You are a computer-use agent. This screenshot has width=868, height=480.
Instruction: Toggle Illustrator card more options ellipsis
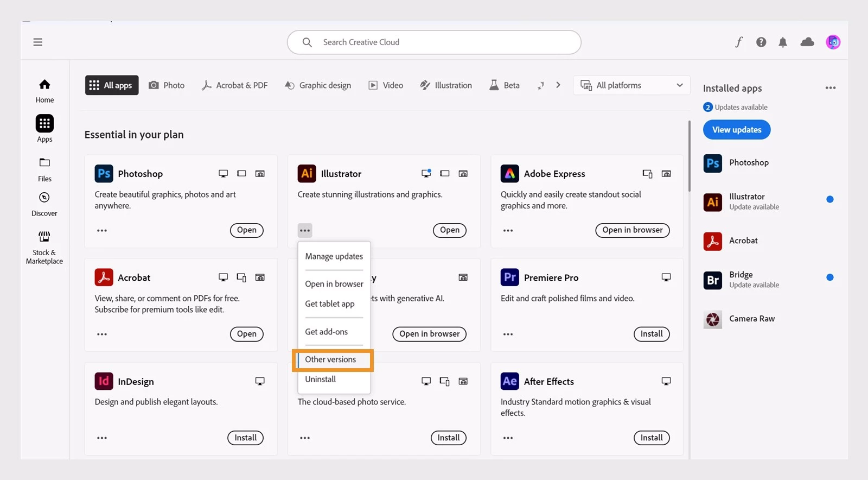[305, 230]
